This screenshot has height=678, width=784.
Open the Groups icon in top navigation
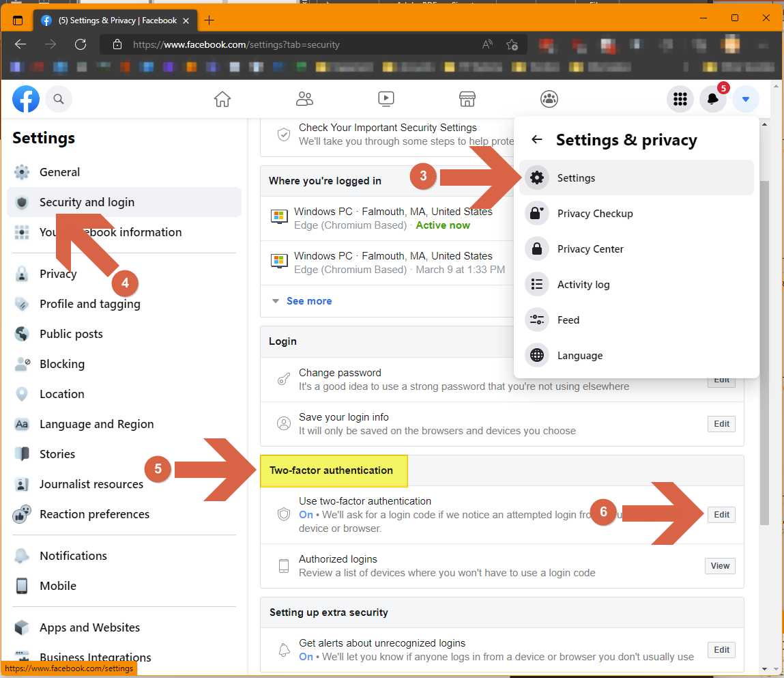[549, 99]
